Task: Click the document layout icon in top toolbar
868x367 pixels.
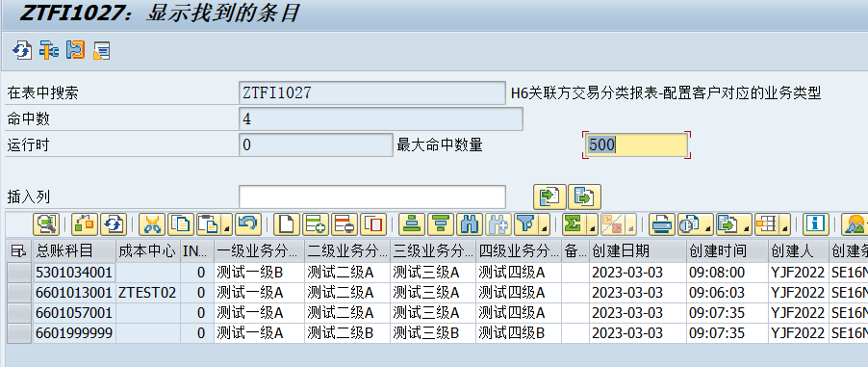Action: tap(102, 50)
